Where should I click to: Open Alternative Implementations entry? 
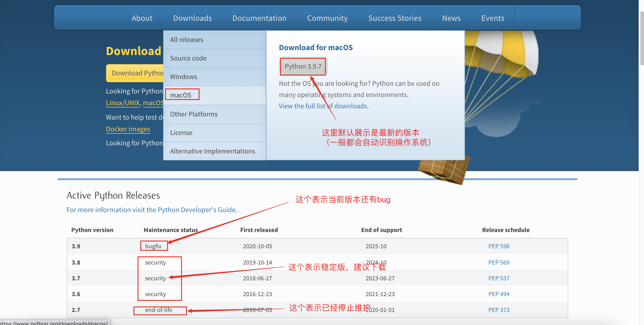[212, 151]
